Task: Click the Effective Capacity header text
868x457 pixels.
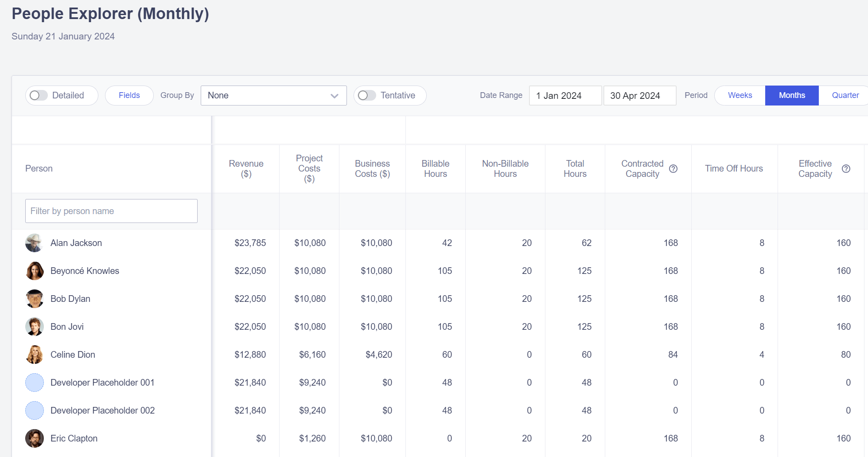Action: coord(815,169)
